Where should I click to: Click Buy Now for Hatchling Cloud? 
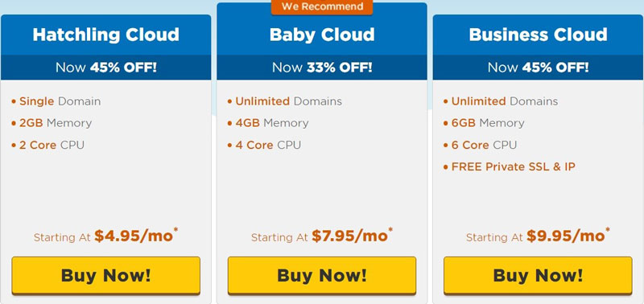point(106,275)
